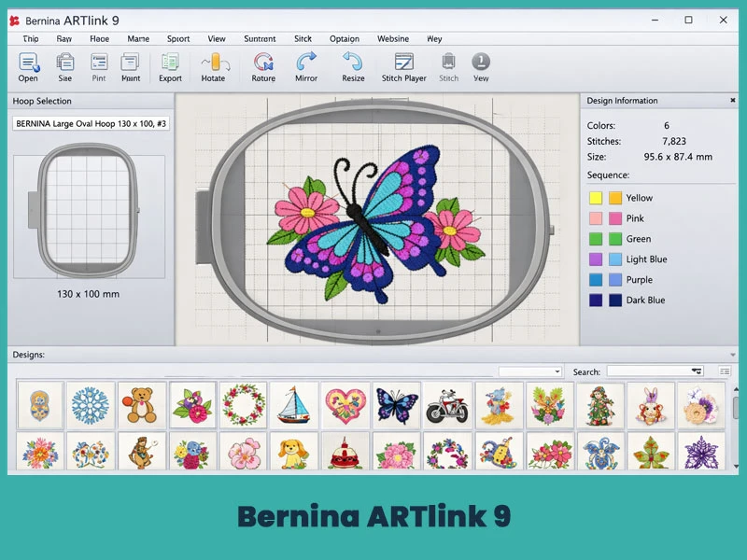Image resolution: width=747 pixels, height=560 pixels.
Task: Select the first Dark Blue swatch
Action: pos(596,300)
